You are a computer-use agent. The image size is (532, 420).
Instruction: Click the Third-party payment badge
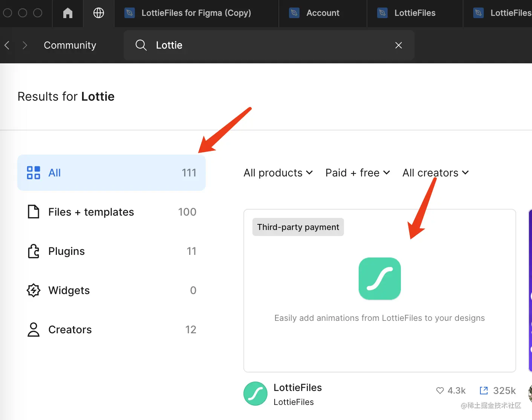coord(298,227)
